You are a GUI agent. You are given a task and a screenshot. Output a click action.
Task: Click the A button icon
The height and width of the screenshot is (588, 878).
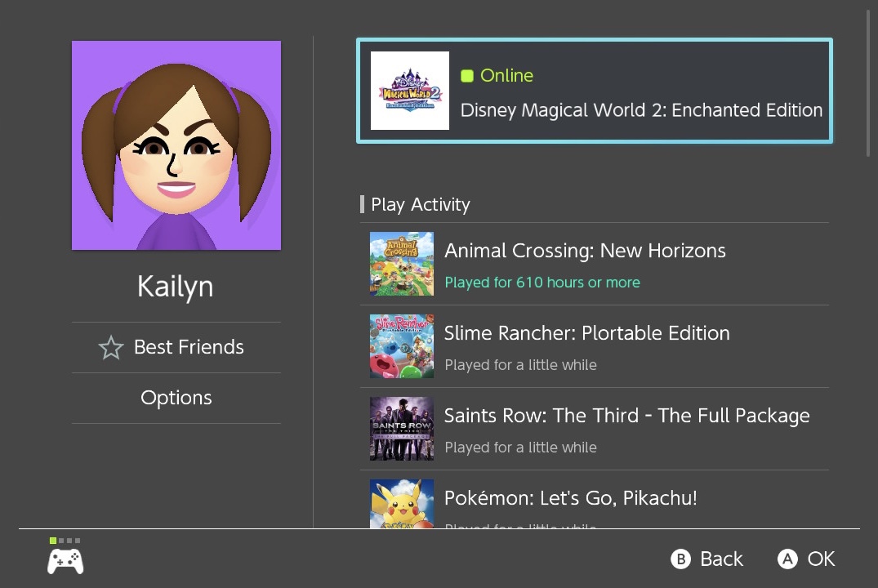tap(787, 559)
